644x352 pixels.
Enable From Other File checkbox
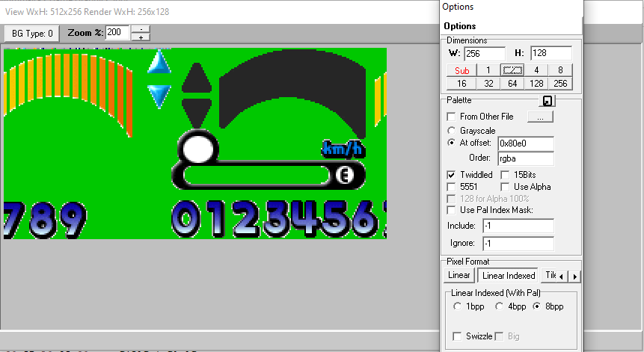coord(451,117)
